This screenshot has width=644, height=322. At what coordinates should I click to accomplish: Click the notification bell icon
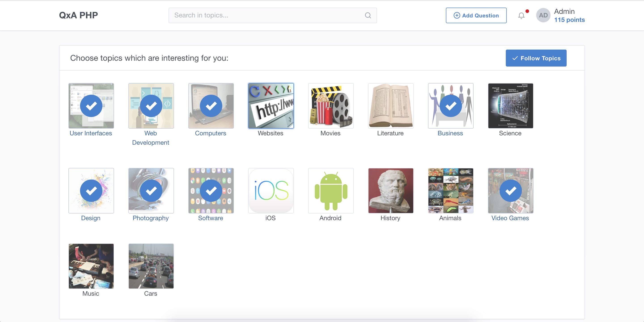pos(521,16)
